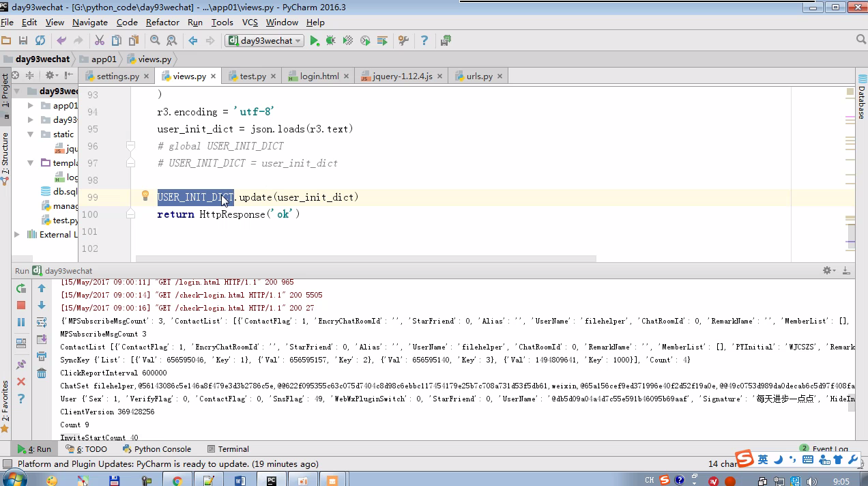Expand the External Libraries node
The width and height of the screenshot is (868, 486).
17,234
